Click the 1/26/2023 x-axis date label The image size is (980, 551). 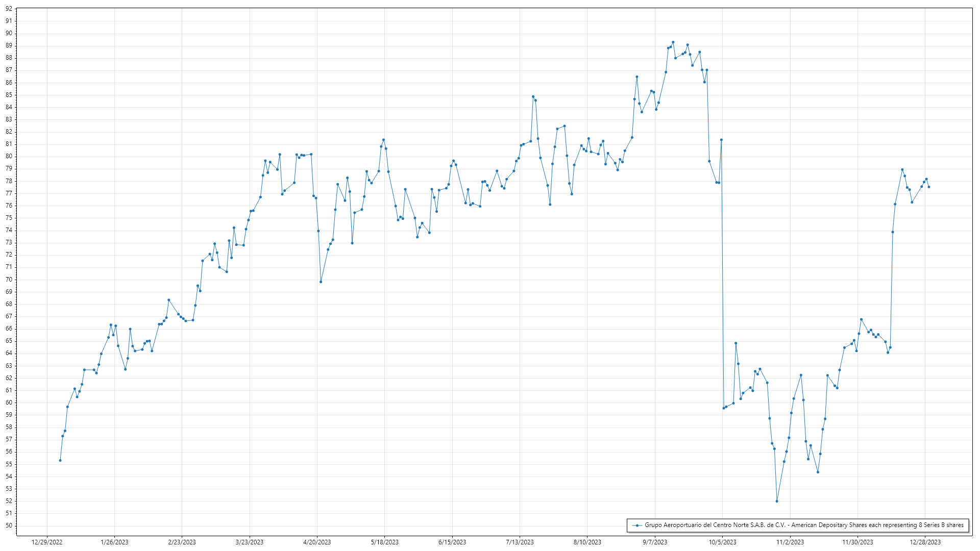[114, 542]
